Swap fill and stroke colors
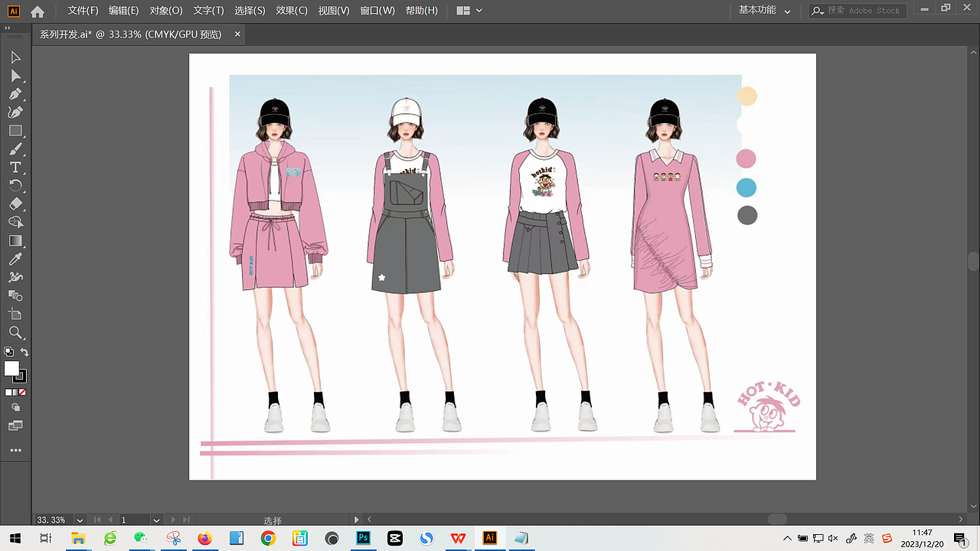Image resolution: width=980 pixels, height=551 pixels. click(24, 352)
